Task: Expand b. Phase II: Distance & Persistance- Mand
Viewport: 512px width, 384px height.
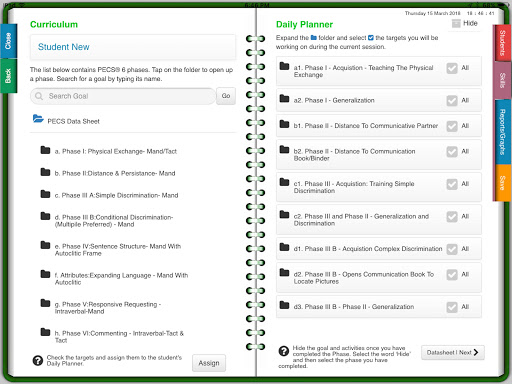Action: click(x=115, y=173)
